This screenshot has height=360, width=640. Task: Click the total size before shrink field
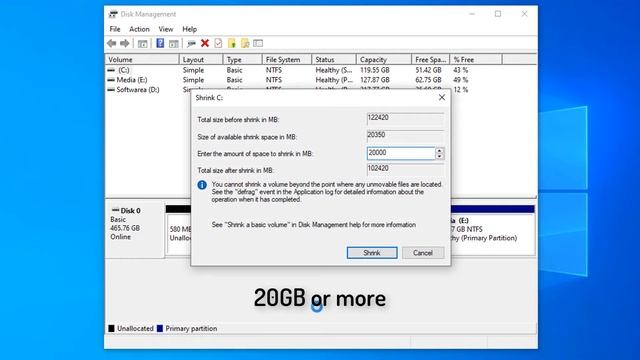pyautogui.click(x=405, y=118)
